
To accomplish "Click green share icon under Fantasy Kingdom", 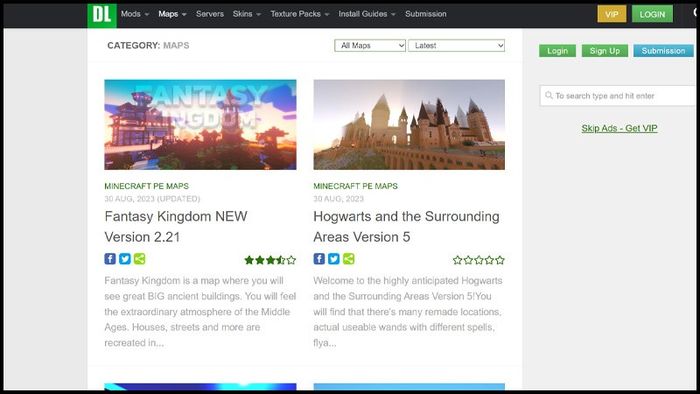I will [x=139, y=259].
